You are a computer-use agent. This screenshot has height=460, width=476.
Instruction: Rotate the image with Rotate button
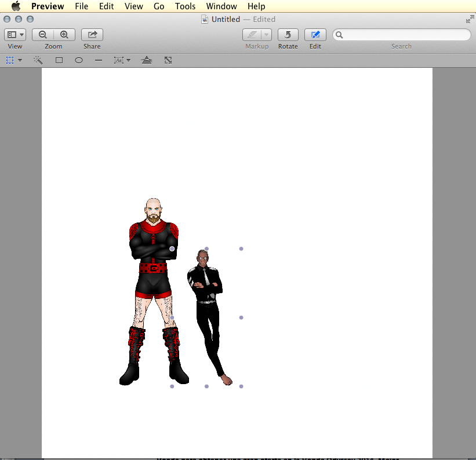coord(288,35)
